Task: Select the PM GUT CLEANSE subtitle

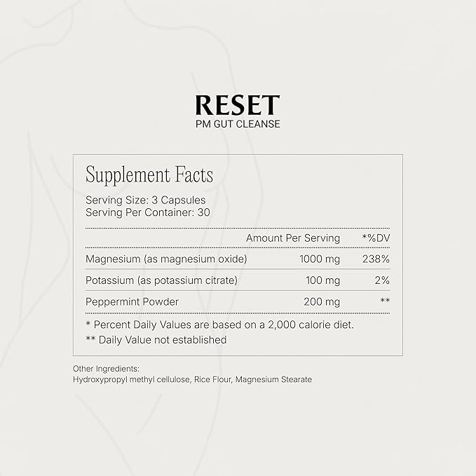Action: pos(238,125)
